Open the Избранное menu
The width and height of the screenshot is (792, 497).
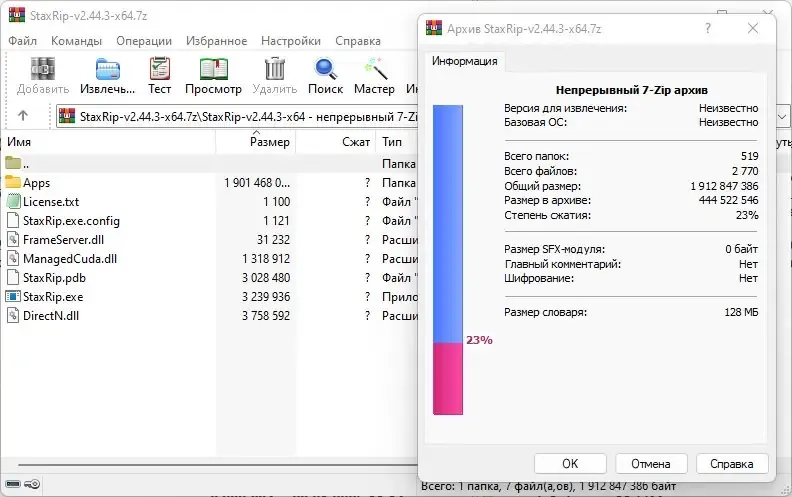(216, 41)
